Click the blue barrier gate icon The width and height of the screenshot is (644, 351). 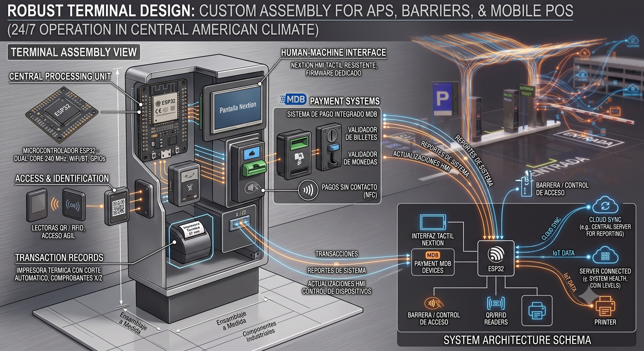(527, 185)
